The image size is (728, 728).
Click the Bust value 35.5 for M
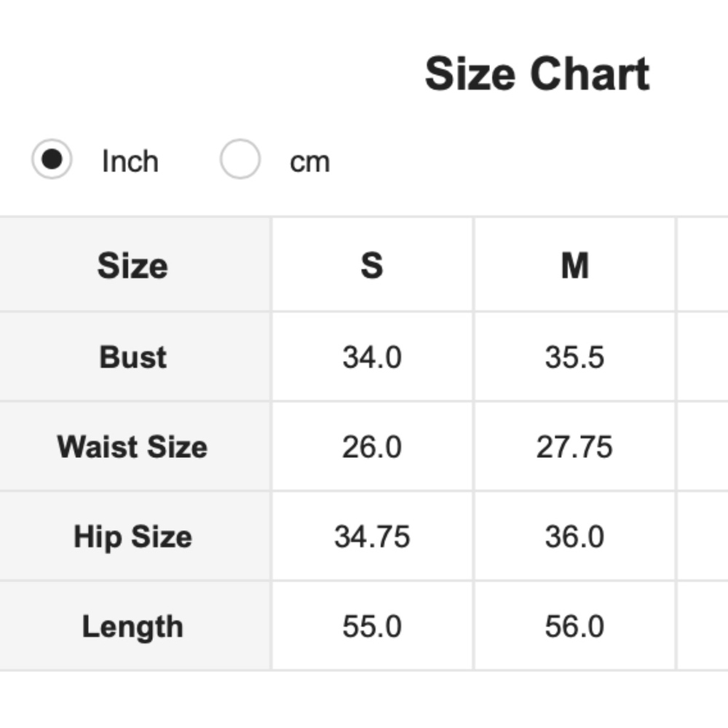574,357
